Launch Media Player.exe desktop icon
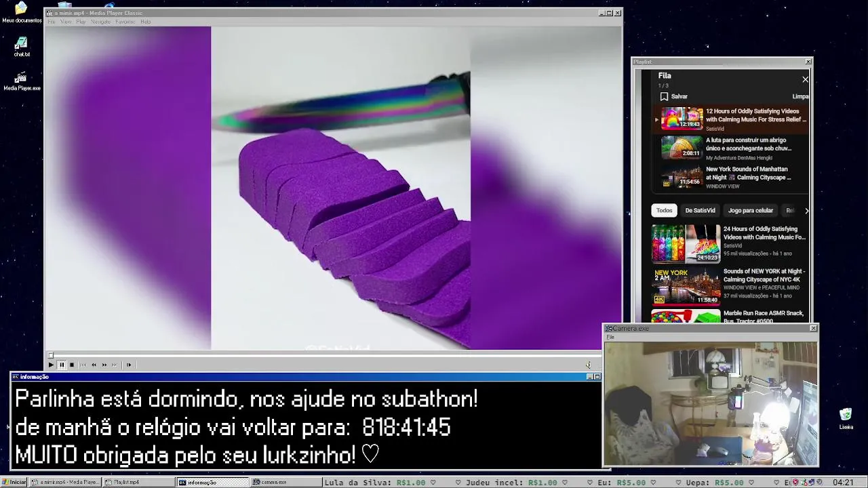The width and height of the screenshot is (868, 488). tap(22, 81)
